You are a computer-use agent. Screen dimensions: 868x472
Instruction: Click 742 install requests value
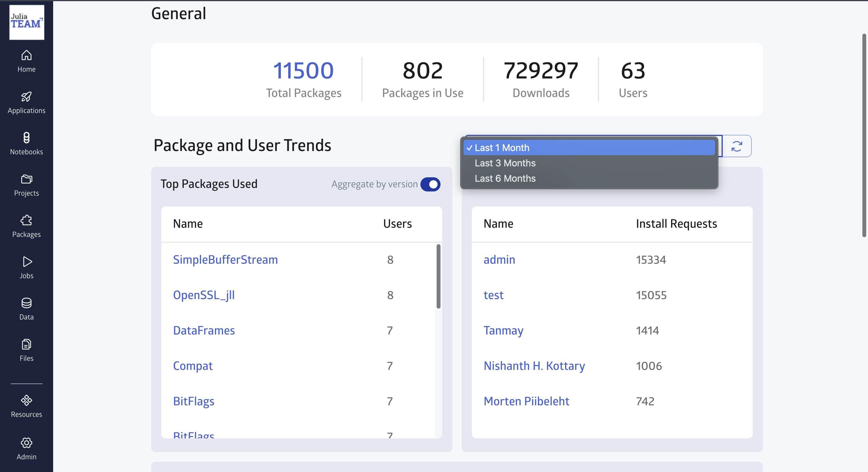click(x=645, y=401)
